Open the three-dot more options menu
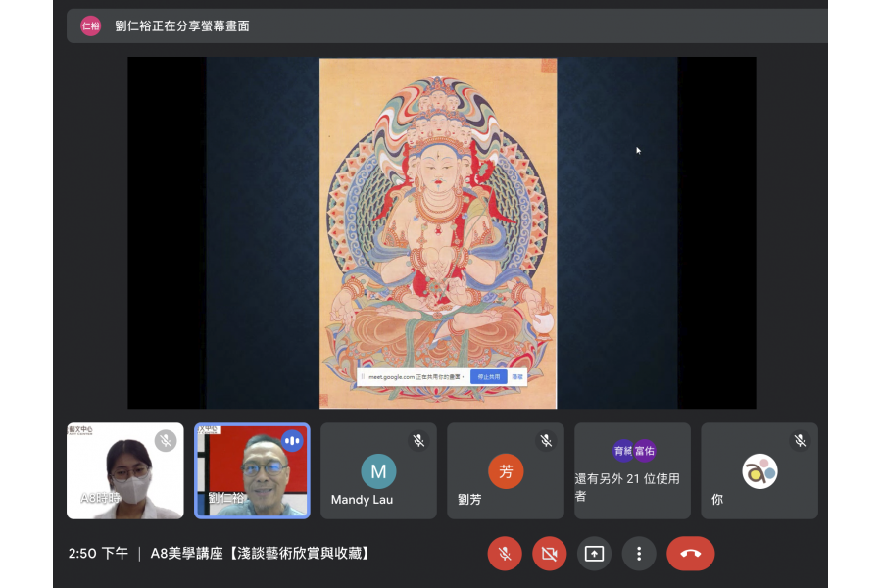The image size is (882, 588). (x=639, y=554)
